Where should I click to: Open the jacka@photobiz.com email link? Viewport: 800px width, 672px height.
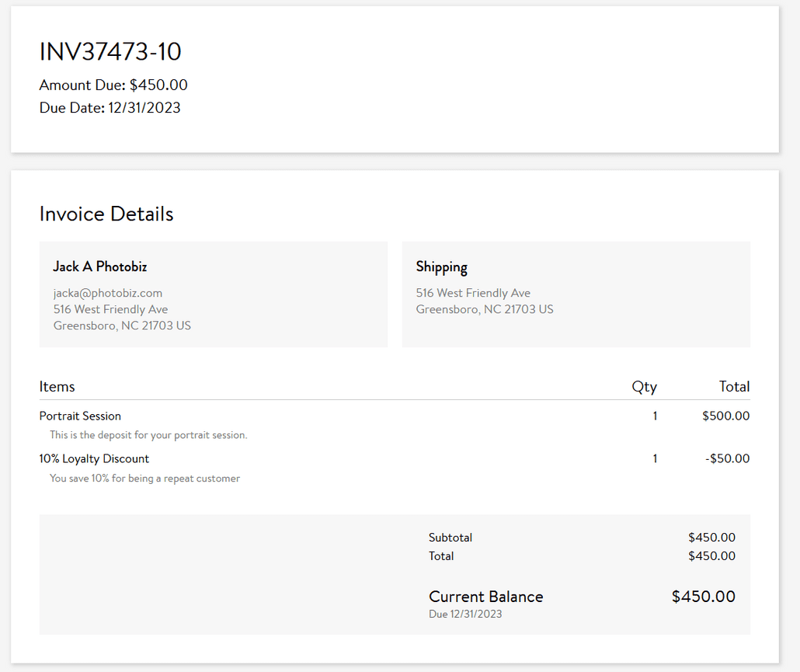[108, 293]
